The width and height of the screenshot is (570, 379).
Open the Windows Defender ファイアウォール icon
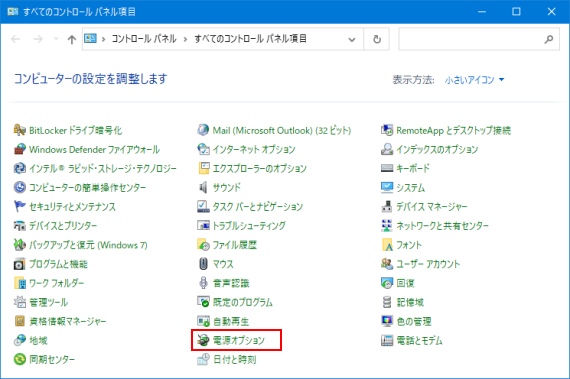[20, 149]
